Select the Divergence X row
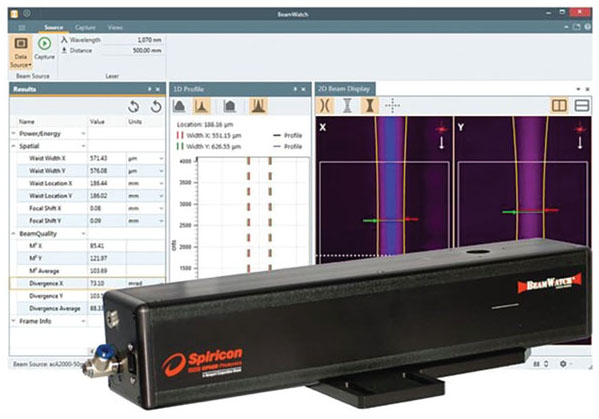599x419 pixels. coord(88,283)
